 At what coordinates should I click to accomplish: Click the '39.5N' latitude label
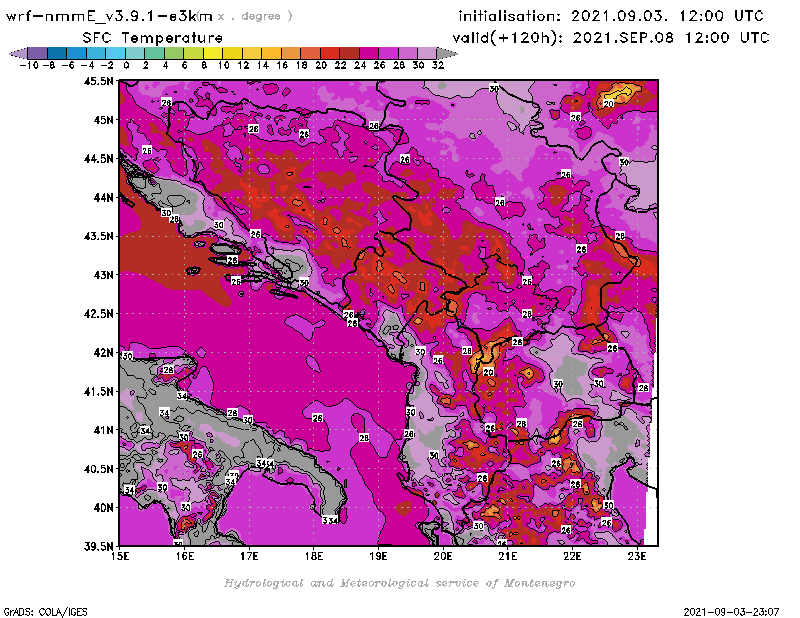coord(98,546)
